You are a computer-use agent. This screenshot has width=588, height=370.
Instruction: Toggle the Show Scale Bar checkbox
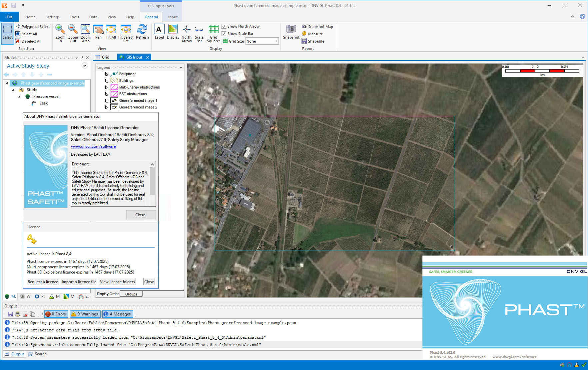(224, 34)
